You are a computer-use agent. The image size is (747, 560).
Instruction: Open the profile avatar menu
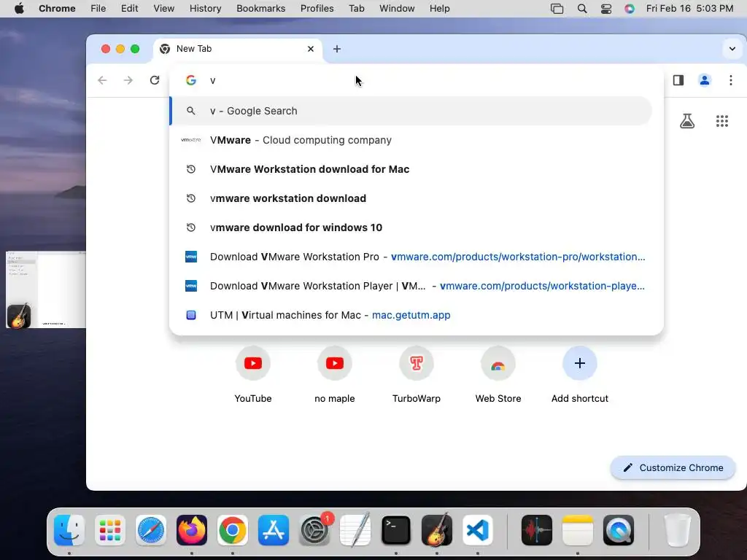tap(705, 80)
